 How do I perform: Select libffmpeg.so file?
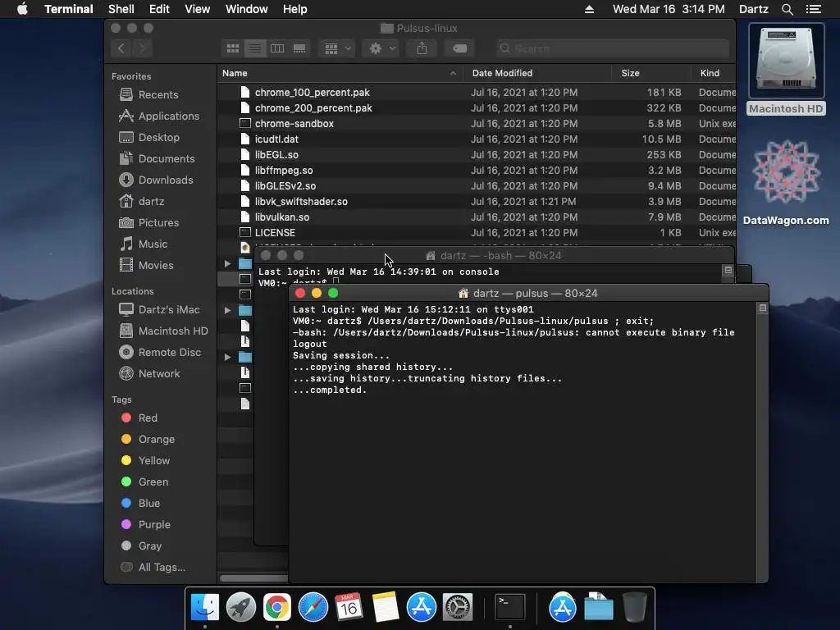click(477, 170)
